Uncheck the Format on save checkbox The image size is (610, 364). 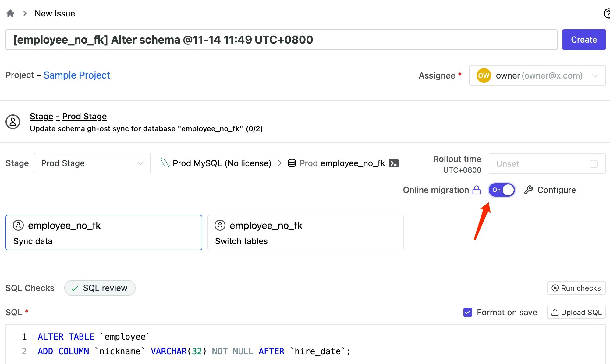[x=467, y=313]
